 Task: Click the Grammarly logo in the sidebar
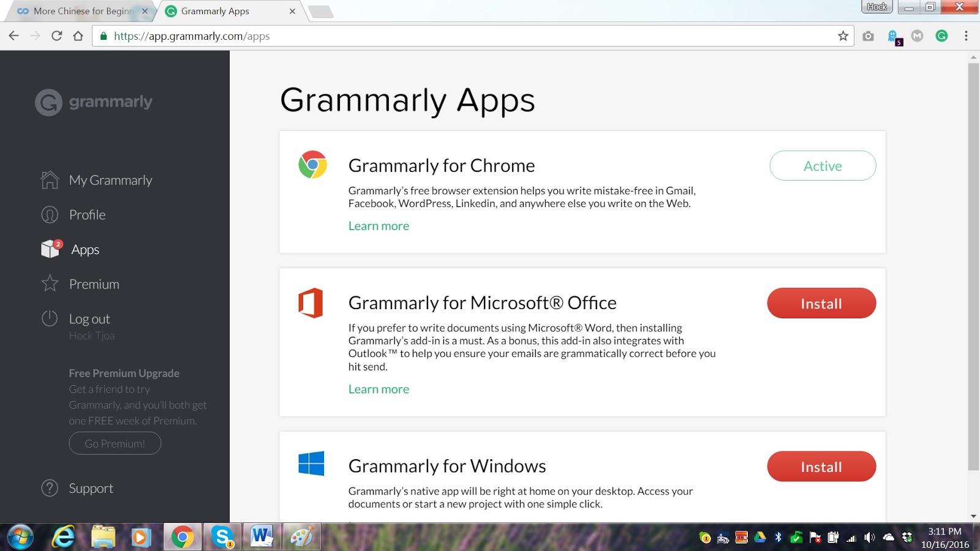[x=94, y=102]
